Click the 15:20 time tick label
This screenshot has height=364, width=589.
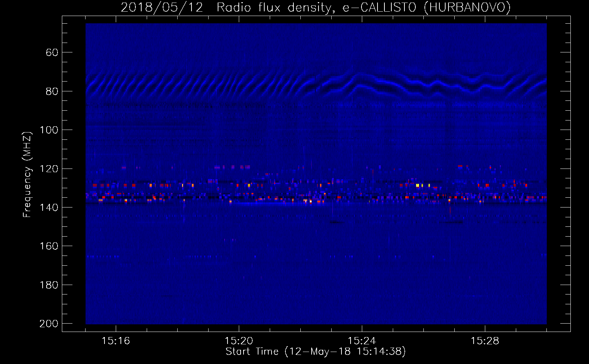239,341
